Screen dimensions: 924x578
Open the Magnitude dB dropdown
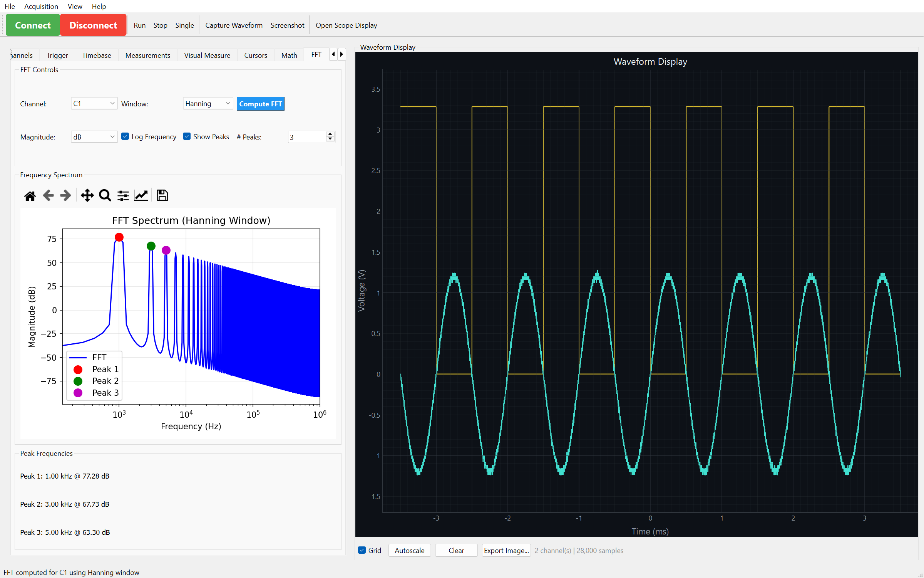94,137
